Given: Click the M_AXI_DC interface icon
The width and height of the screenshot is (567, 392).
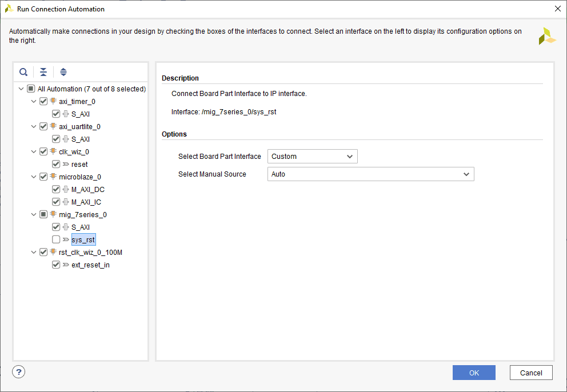Looking at the screenshot, I should point(66,190).
